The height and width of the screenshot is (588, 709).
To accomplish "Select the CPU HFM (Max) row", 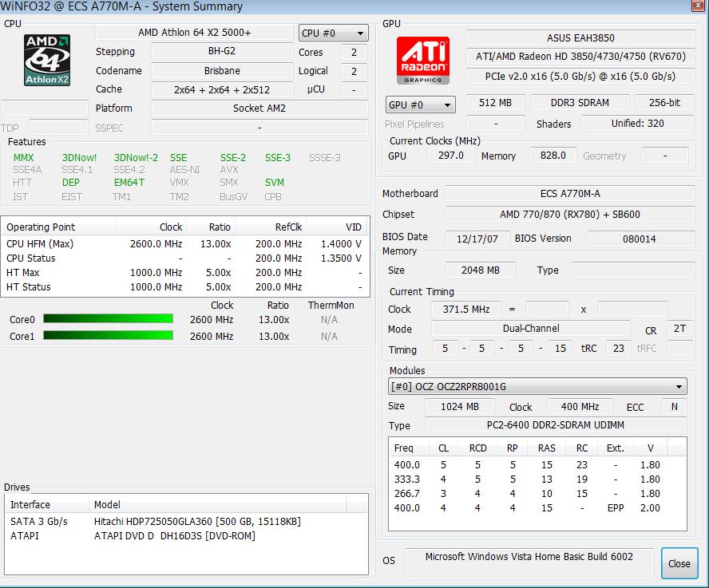I will 185,244.
